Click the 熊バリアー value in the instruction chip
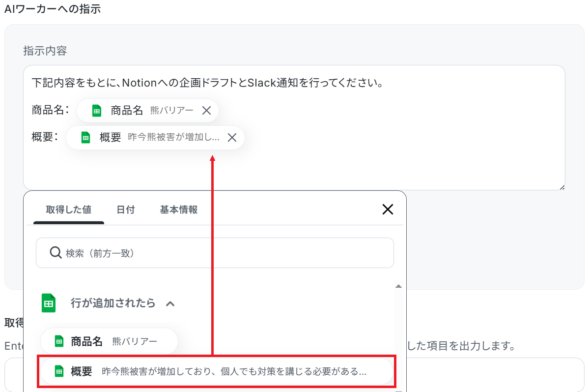Image resolution: width=588 pixels, height=392 pixels. click(x=172, y=110)
